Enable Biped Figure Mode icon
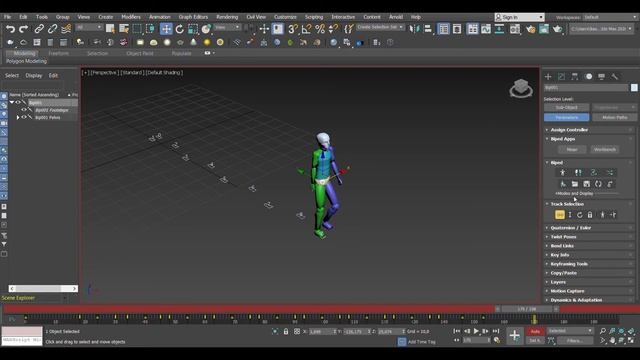The width and height of the screenshot is (640, 360). [563, 173]
